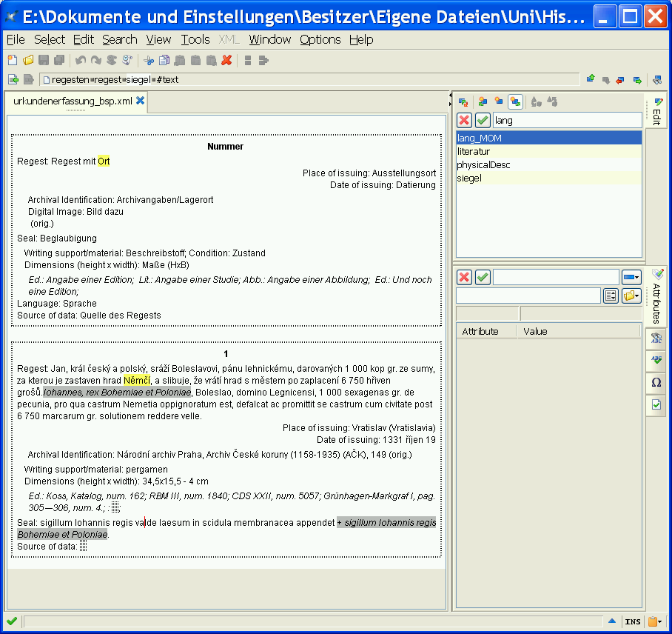Open the View menu
This screenshot has height=634, width=672.
tap(158, 39)
